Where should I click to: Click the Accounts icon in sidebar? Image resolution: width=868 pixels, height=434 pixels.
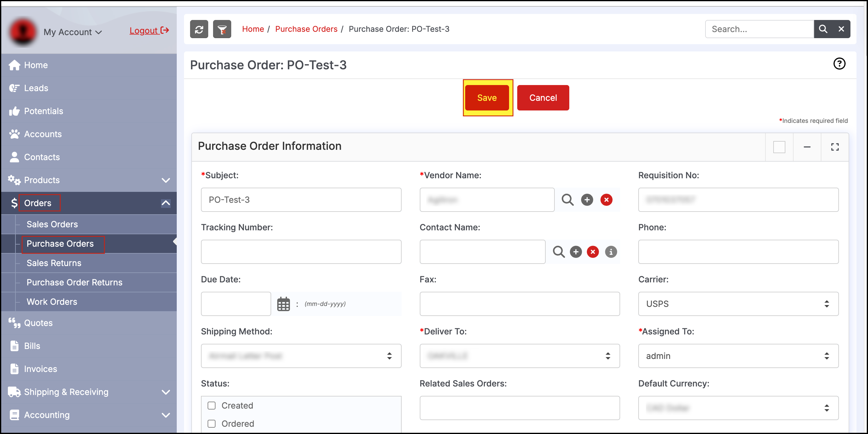15,134
